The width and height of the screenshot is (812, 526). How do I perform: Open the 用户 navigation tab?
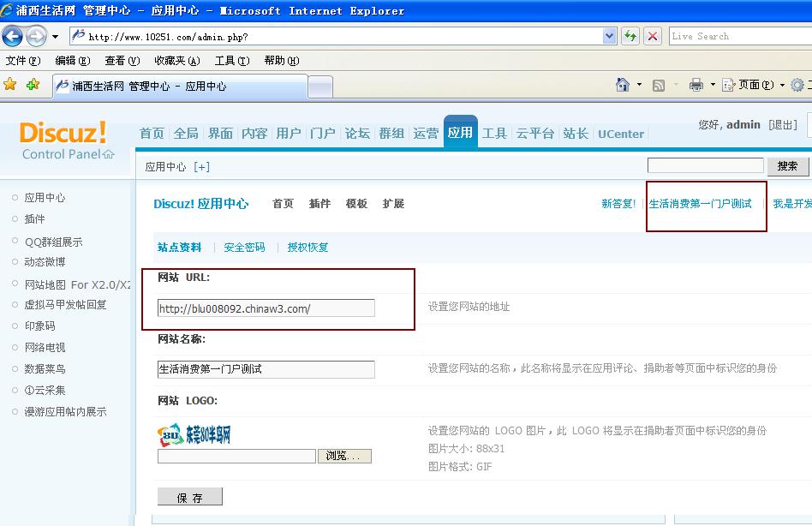(x=289, y=134)
